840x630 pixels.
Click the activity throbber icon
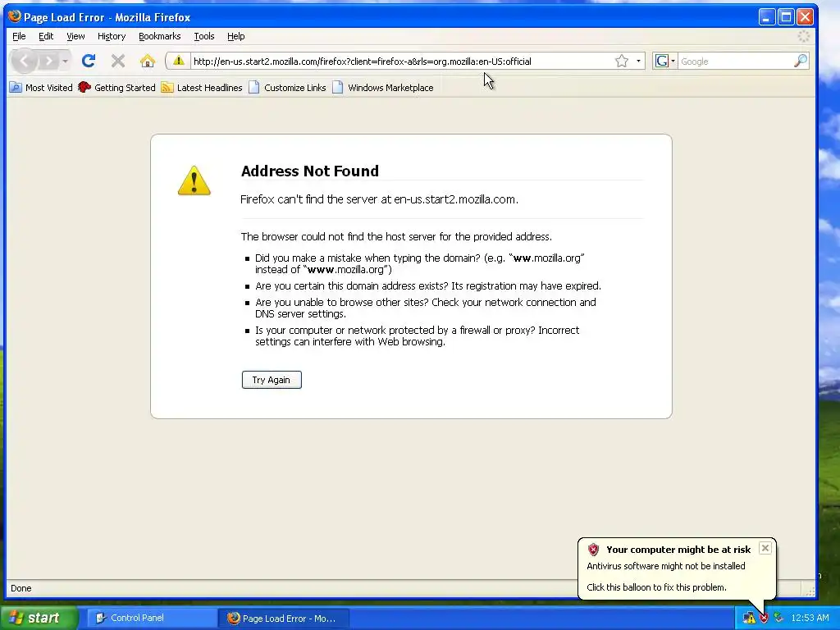[x=804, y=36]
